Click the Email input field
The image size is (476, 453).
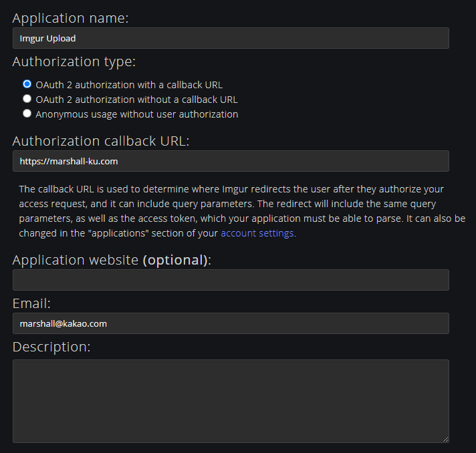(231, 323)
